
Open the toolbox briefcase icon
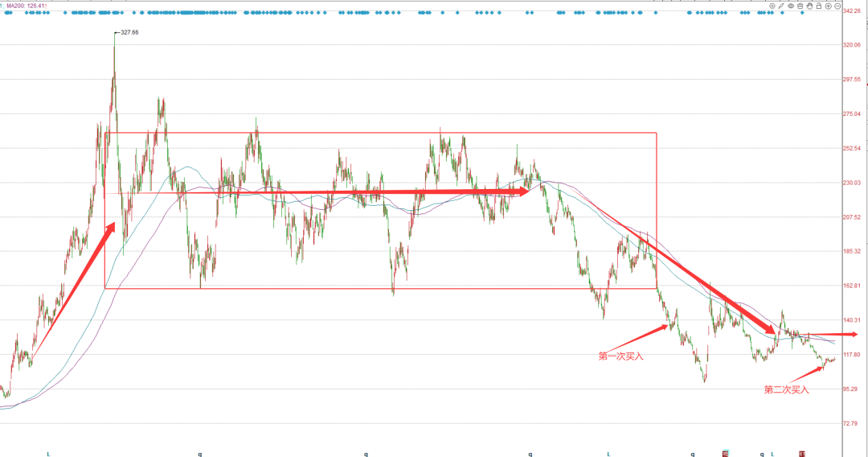800,6
